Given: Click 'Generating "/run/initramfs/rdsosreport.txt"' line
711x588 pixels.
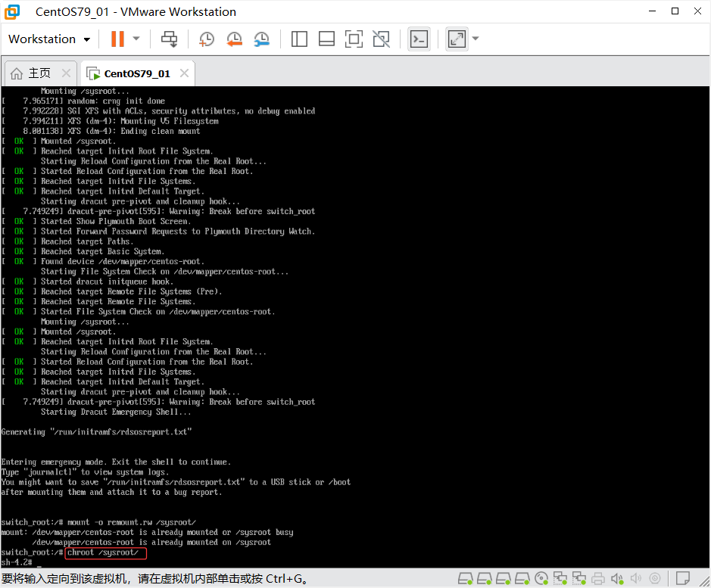Looking at the screenshot, I should click(x=97, y=432).
